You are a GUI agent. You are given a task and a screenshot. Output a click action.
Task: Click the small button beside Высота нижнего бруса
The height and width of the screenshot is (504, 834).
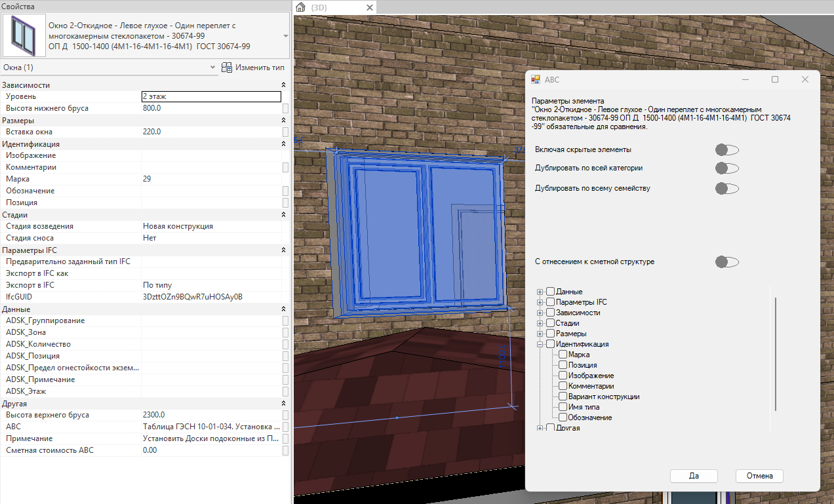tap(285, 108)
